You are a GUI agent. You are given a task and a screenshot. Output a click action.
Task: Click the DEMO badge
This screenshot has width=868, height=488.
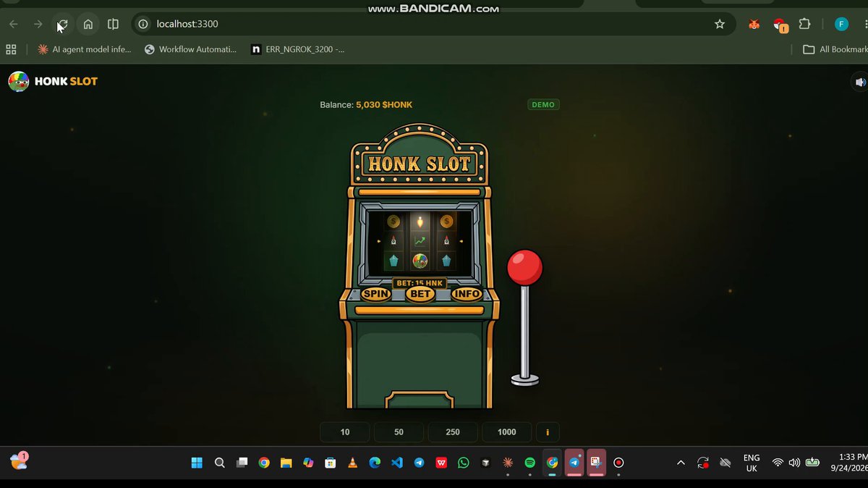pos(543,105)
